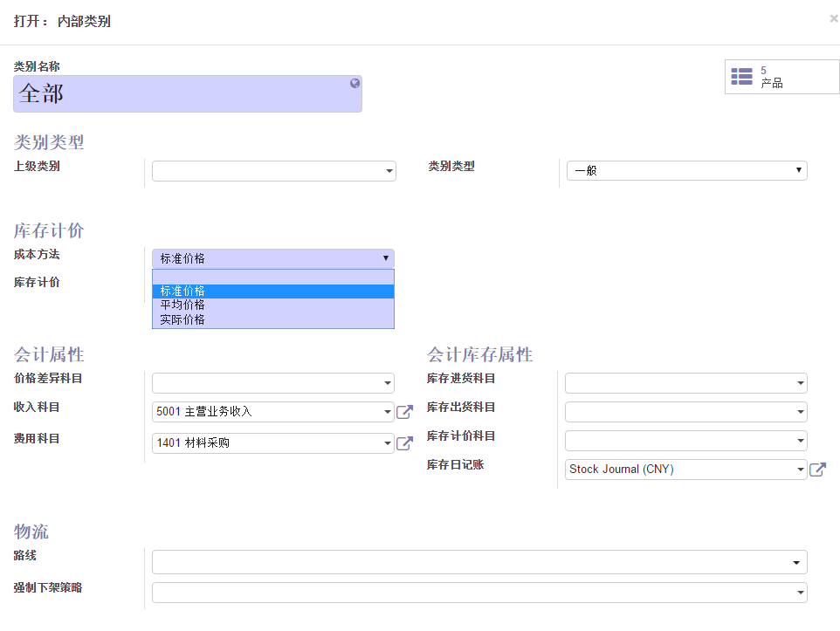Click the list icon beside 产品 count
Image resolution: width=840 pixels, height=631 pixels.
(x=741, y=77)
